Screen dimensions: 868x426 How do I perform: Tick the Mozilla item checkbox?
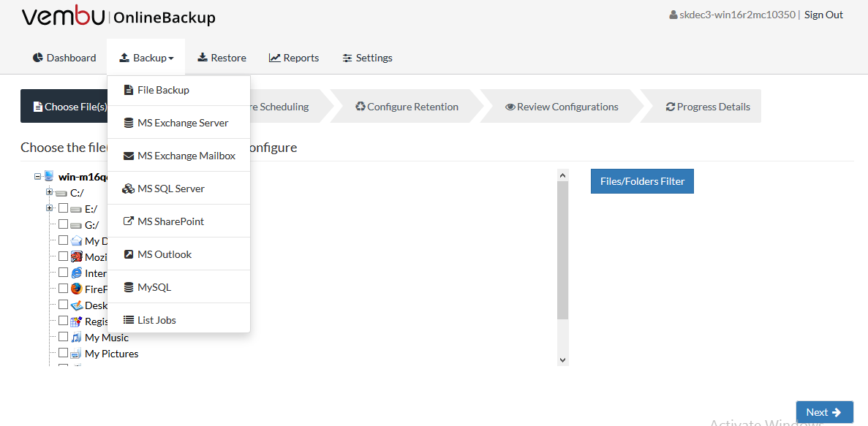(63, 256)
